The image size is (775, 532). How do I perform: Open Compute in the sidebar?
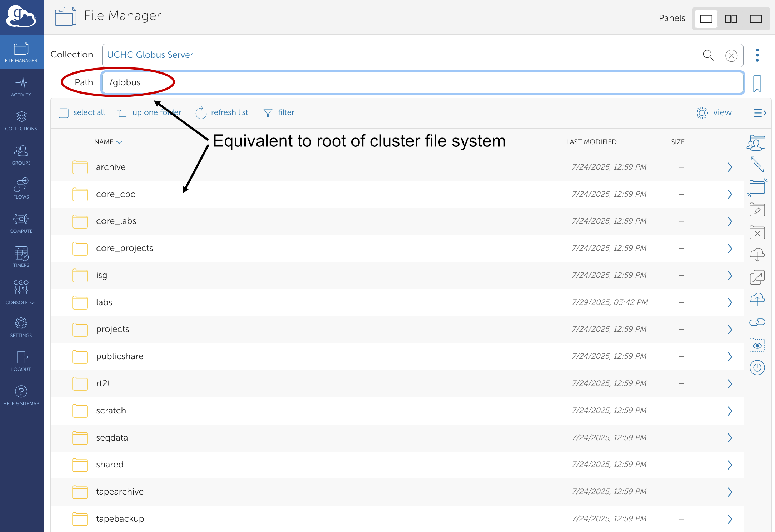click(x=21, y=223)
